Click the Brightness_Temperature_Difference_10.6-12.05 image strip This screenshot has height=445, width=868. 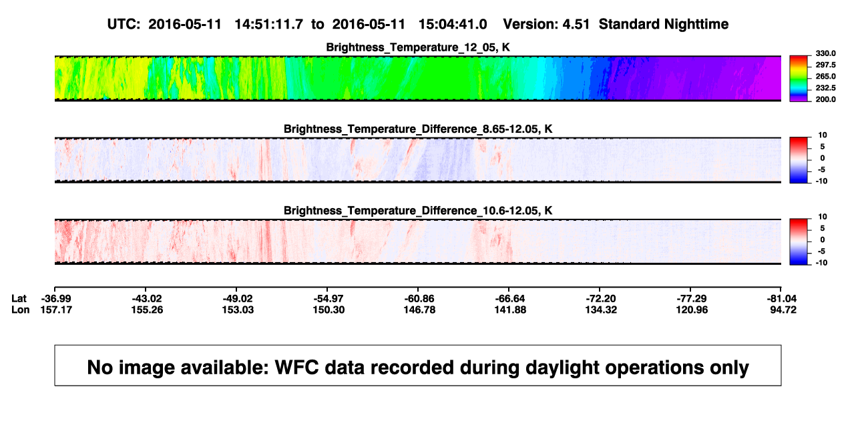point(418,242)
